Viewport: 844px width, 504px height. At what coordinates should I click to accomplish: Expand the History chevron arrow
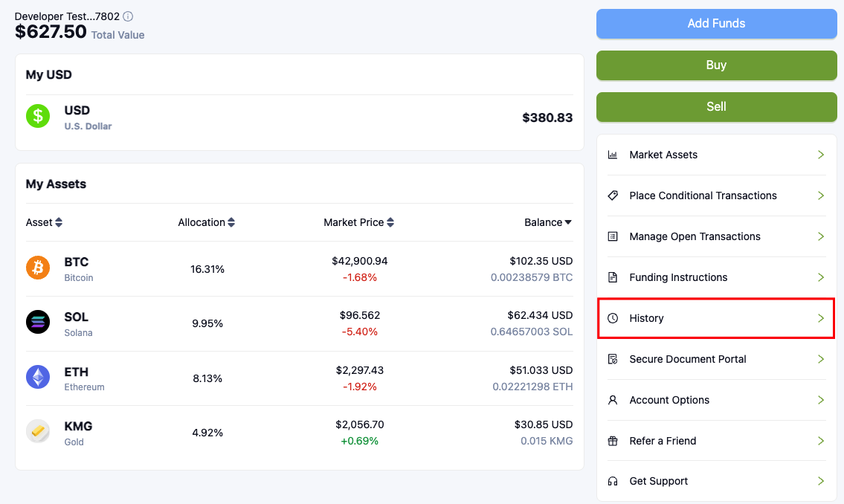pyautogui.click(x=821, y=318)
